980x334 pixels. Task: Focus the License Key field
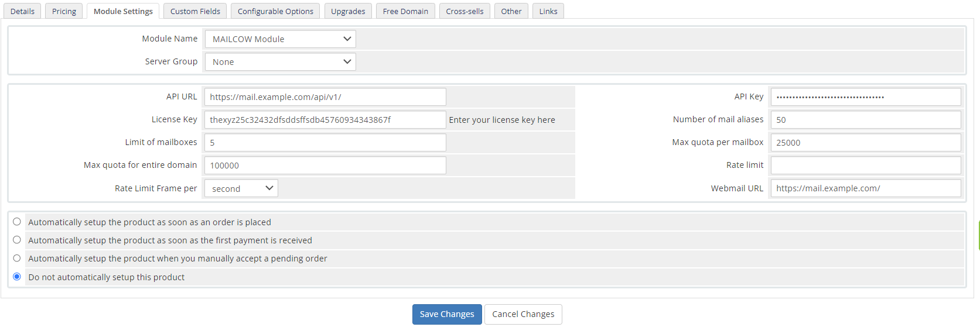click(x=325, y=120)
